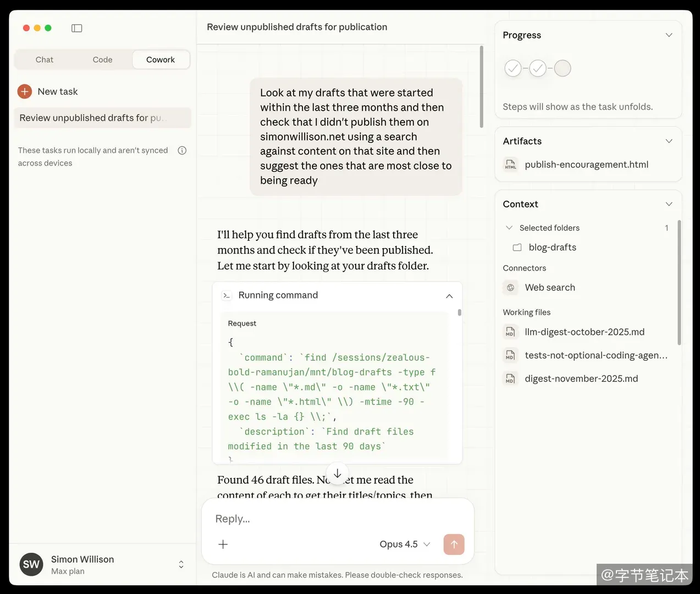Click the 'Connectors' label
The height and width of the screenshot is (594, 700).
point(525,268)
